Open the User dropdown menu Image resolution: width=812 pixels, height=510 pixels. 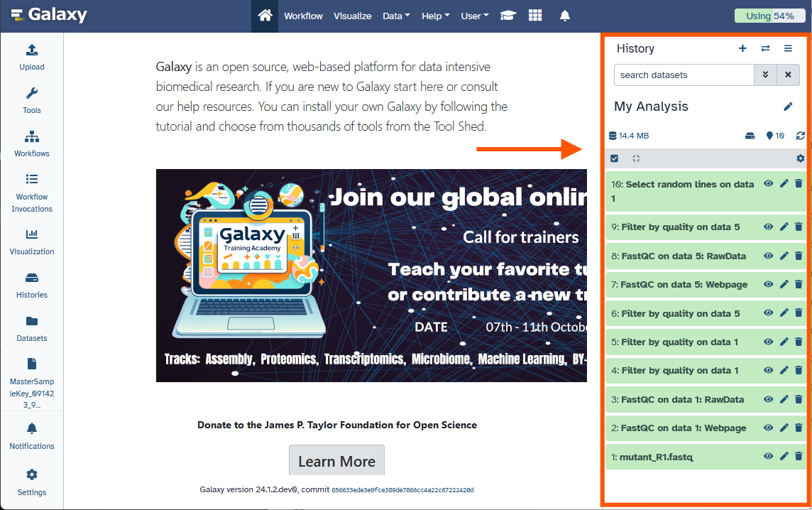point(475,16)
